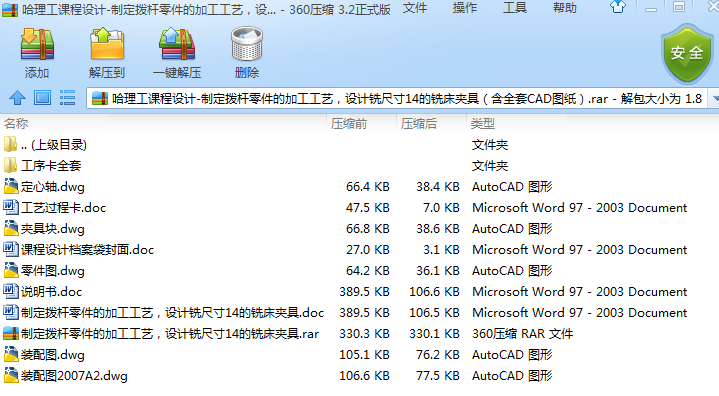Click the 47.5 KB size cell
The image size is (719, 396).
[x=368, y=208]
